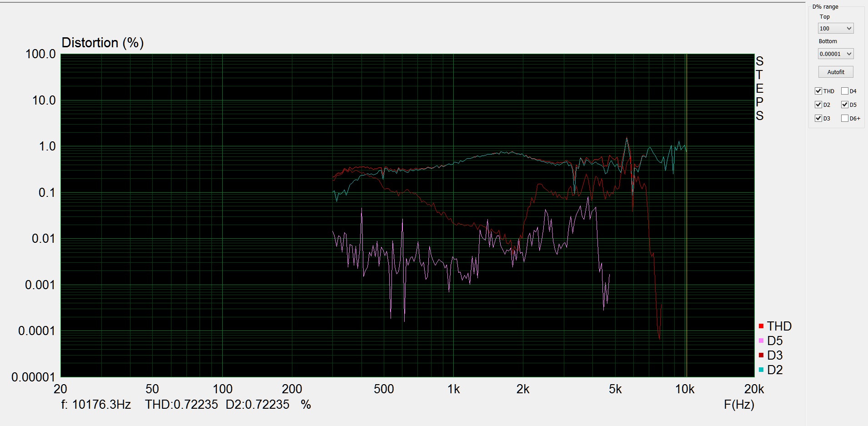Click the F(Hz) axis label
Image resolution: width=868 pixels, height=426 pixels.
tap(738, 405)
